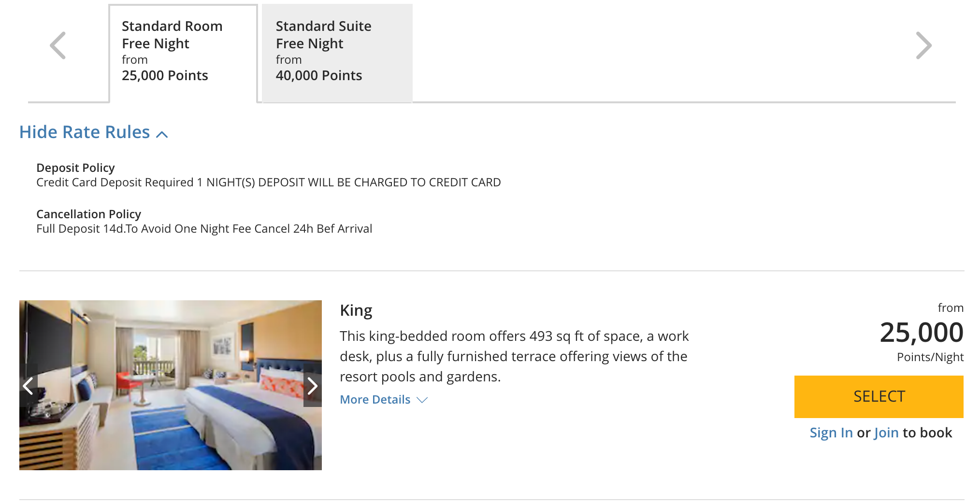980x504 pixels.
Task: Click the up chevron beside Hide Rate Rules
Action: (x=162, y=135)
